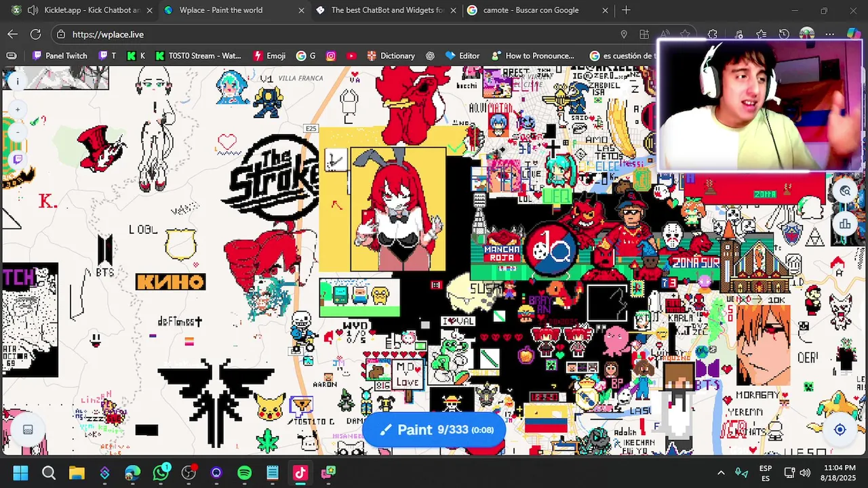868x488 pixels.
Task: Open the Emoji bookmark
Action: click(x=269, y=56)
